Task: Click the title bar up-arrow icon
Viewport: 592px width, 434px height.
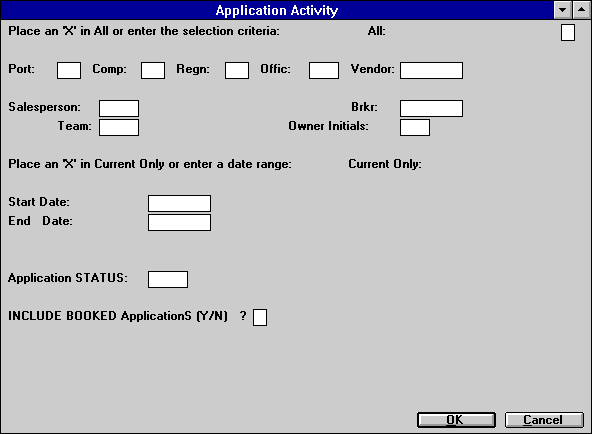Action: coord(581,10)
